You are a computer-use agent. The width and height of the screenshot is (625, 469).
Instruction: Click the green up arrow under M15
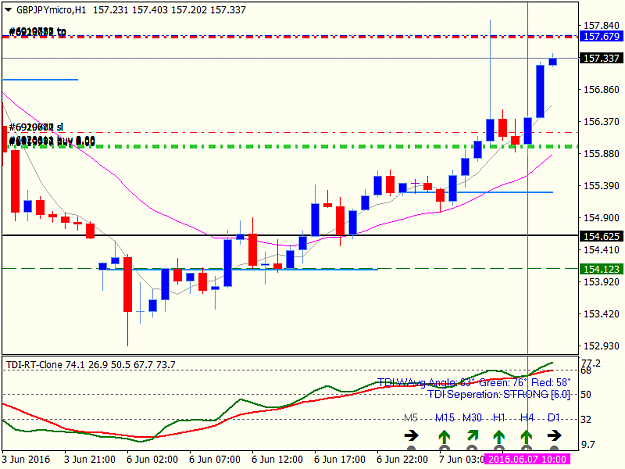point(444,437)
